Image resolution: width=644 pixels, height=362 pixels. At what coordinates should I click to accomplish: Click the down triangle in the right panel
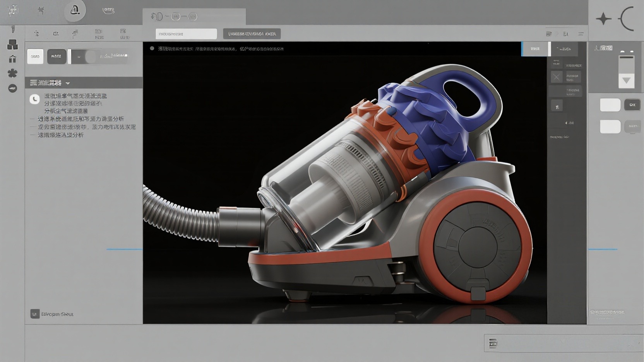tap(626, 81)
